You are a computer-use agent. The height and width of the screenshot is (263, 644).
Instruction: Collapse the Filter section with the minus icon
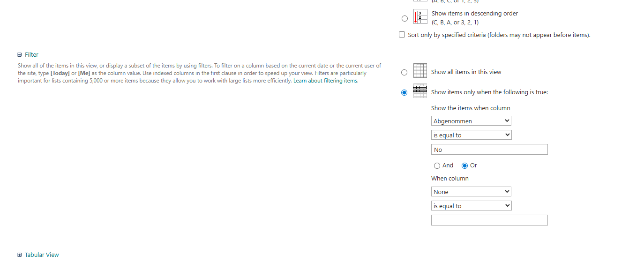(x=20, y=55)
